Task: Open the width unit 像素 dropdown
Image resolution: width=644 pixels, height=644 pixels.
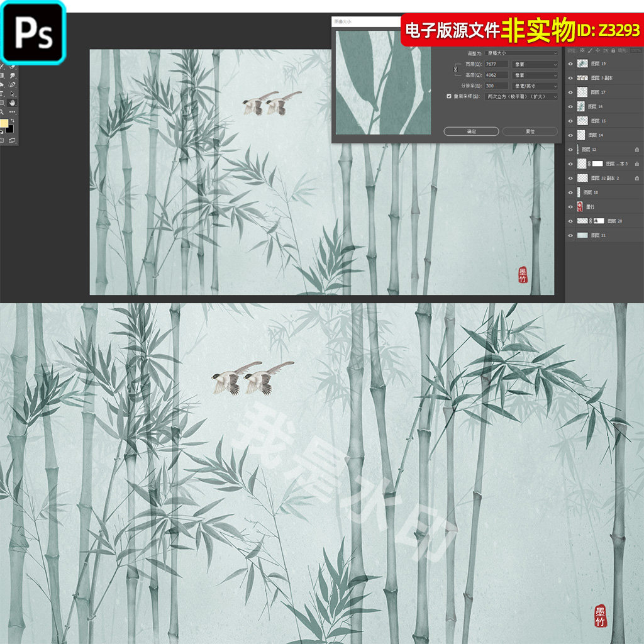Action: (x=535, y=65)
